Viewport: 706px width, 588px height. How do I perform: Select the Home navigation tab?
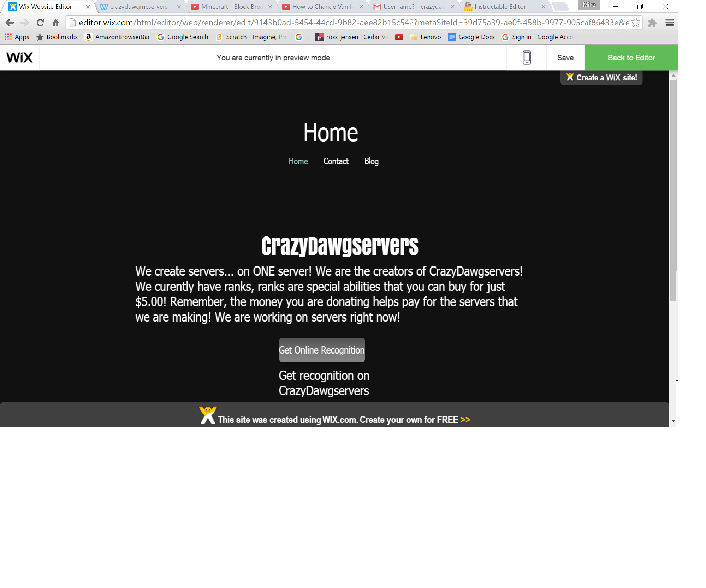tap(298, 161)
